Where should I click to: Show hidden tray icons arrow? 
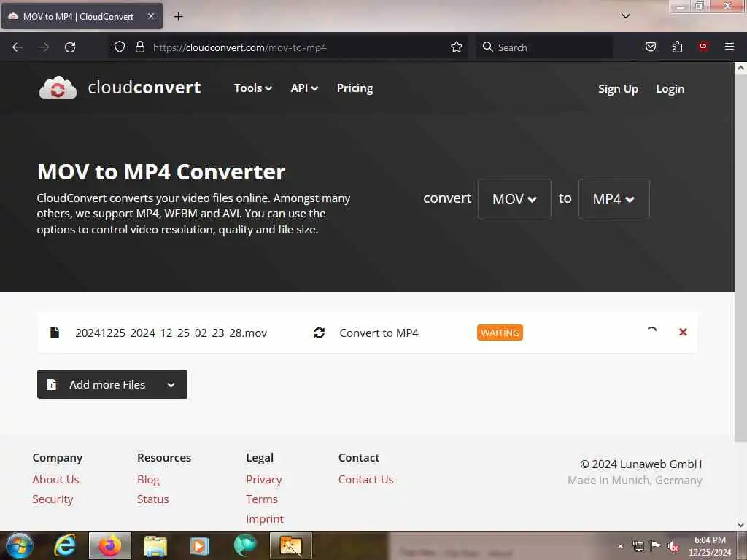pyautogui.click(x=620, y=547)
